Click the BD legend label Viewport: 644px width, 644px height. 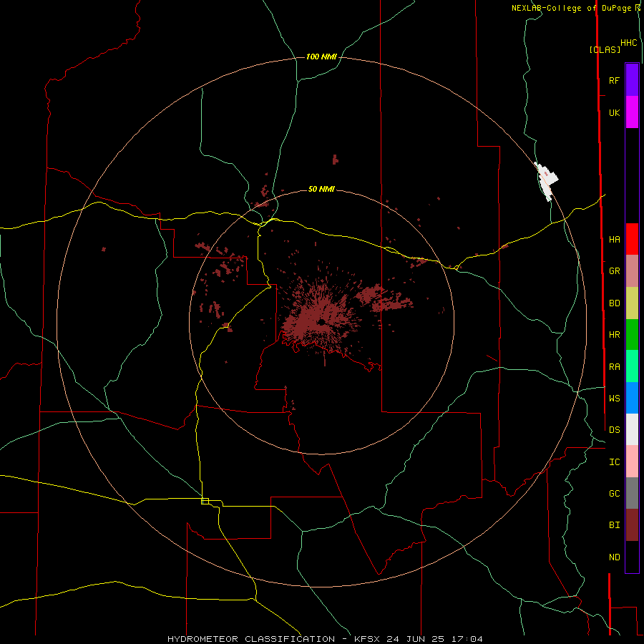click(614, 303)
